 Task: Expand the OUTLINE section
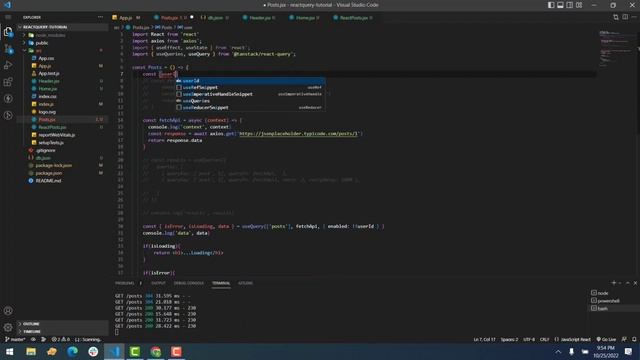pyautogui.click(x=31, y=324)
